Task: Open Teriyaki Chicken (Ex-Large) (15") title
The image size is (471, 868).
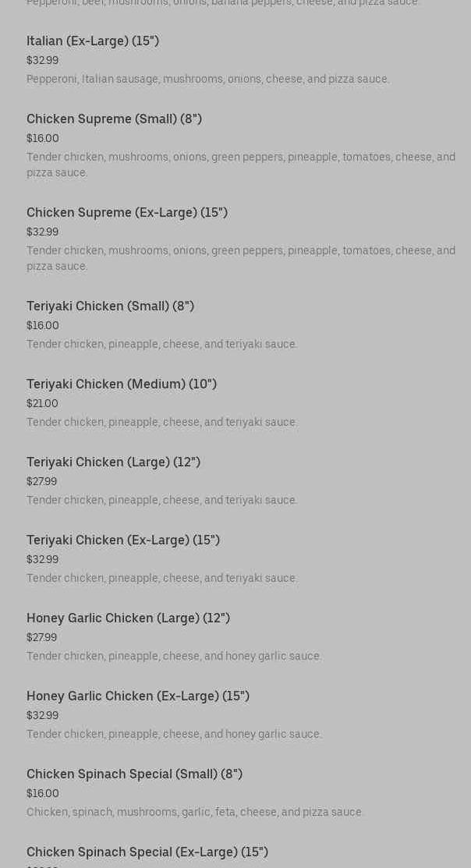Action: [123, 540]
